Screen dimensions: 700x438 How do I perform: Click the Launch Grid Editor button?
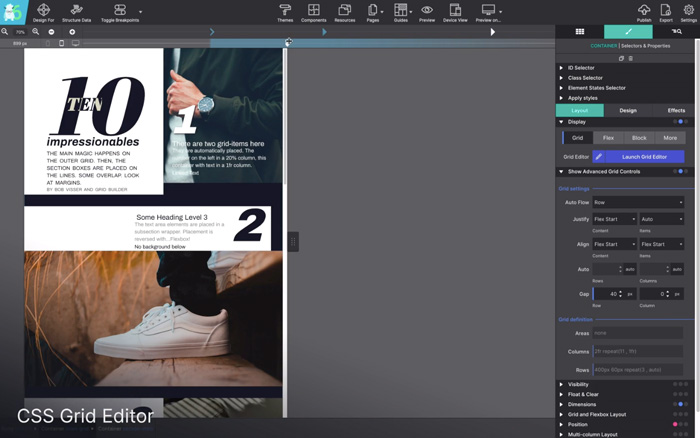(x=645, y=157)
